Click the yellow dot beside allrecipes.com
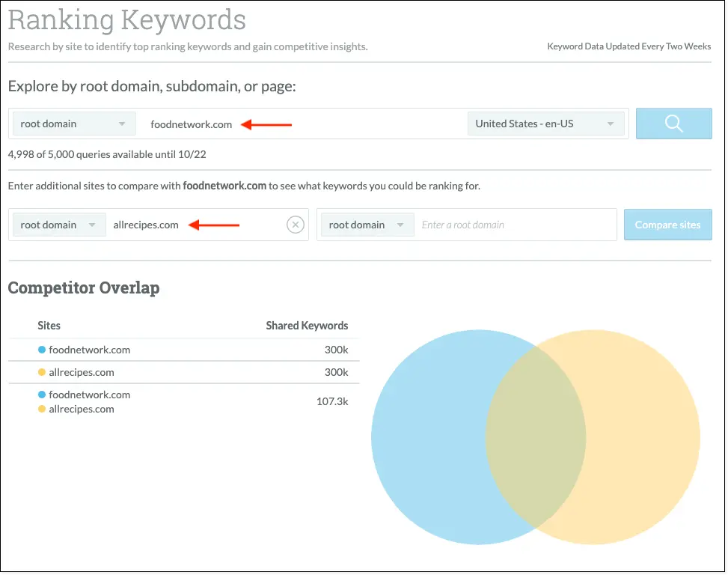 tap(42, 372)
